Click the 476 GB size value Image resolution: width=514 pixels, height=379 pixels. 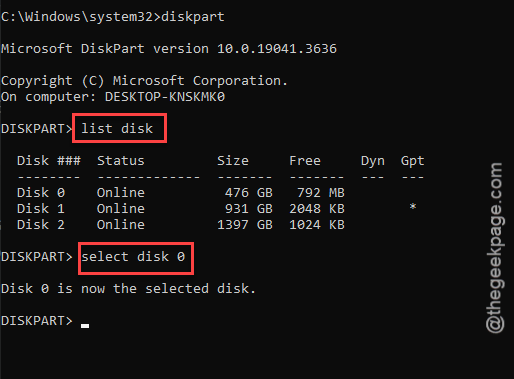(x=249, y=193)
